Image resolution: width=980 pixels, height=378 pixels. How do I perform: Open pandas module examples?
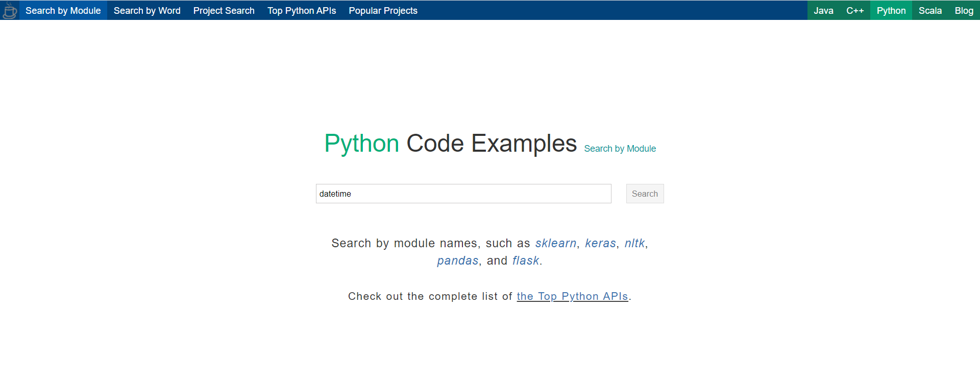457,261
